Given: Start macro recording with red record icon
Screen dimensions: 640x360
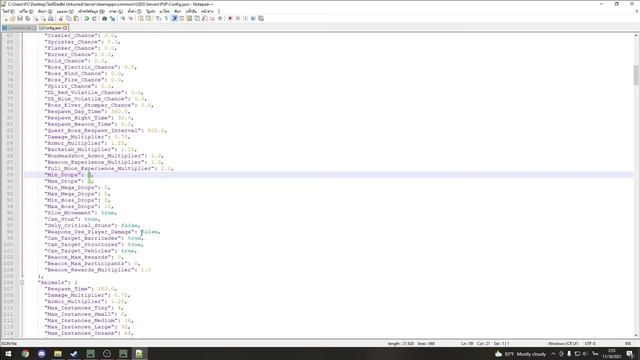Looking at the screenshot, I should click(x=230, y=18).
